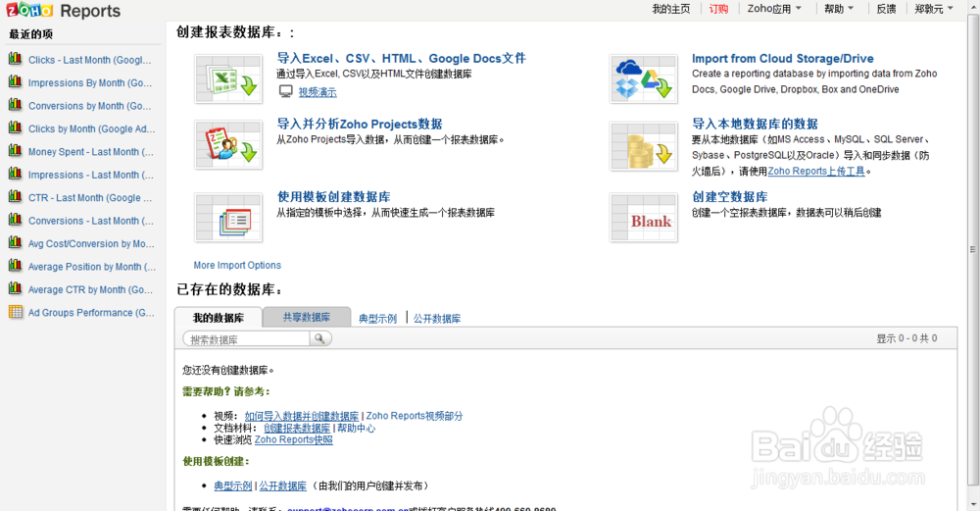Open the 郑敦元 user account dropdown
980x511 pixels.
pyautogui.click(x=934, y=9)
